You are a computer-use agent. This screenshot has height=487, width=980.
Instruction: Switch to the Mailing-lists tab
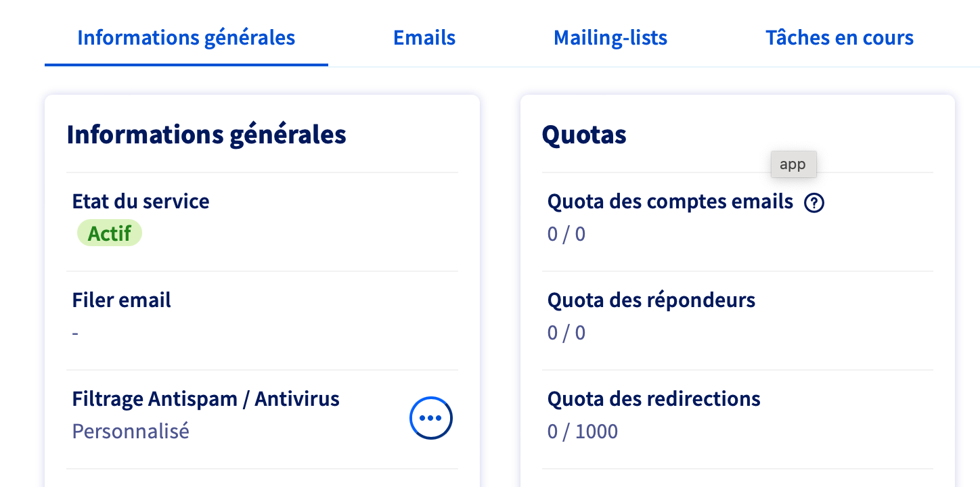click(610, 37)
